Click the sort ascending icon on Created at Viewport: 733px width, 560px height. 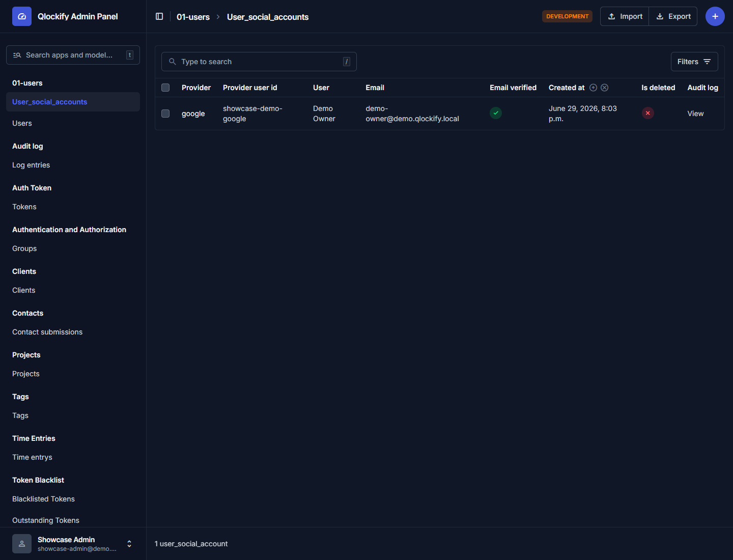coord(594,88)
